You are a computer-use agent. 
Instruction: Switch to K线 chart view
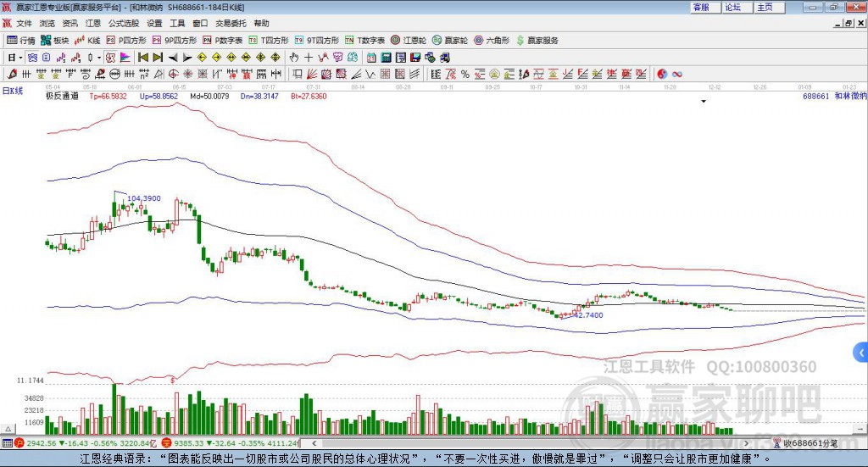point(87,41)
